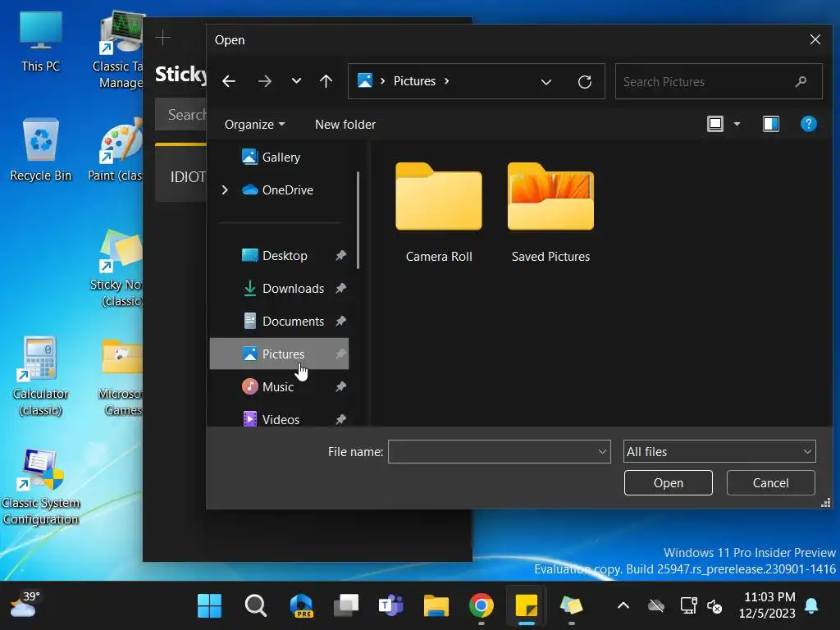
Task: Click the pin icon beside Downloads
Action: pyautogui.click(x=340, y=288)
